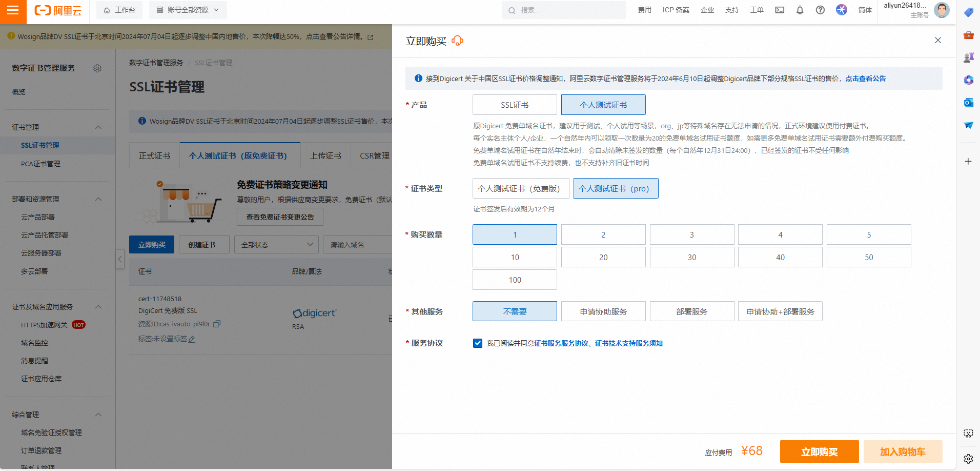This screenshot has width=980, height=471.
Task: Click the settings gear beside 数字证书管理服务
Action: click(97, 68)
